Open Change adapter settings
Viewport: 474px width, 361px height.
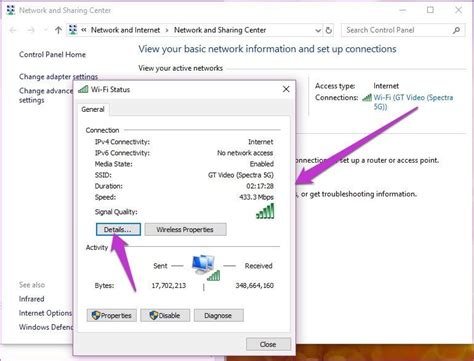(x=58, y=77)
